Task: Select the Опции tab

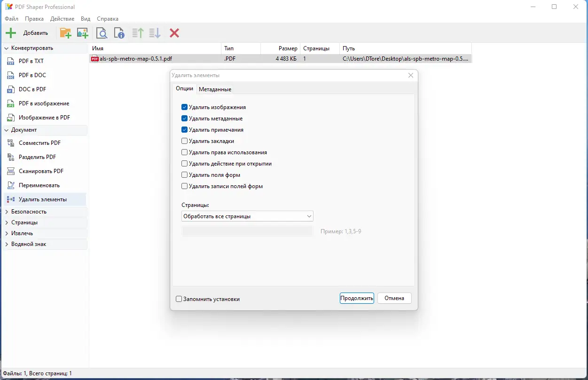Action: [184, 88]
